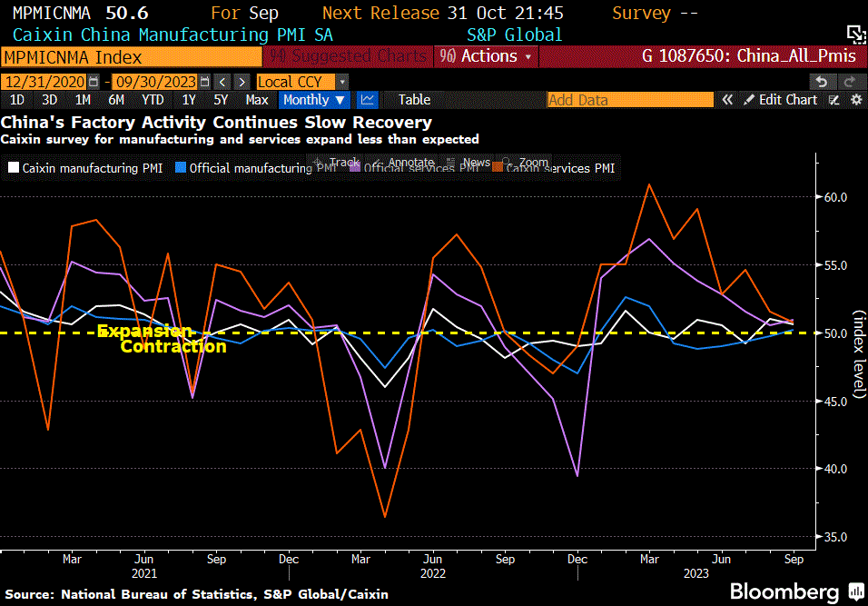Select the Max time range
The height and width of the screenshot is (606, 868).
[x=257, y=100]
